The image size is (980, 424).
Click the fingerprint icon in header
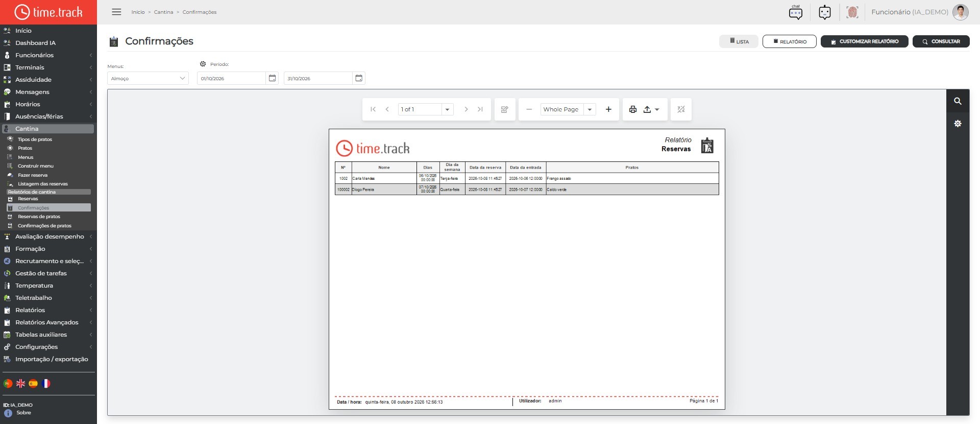[x=852, y=12]
